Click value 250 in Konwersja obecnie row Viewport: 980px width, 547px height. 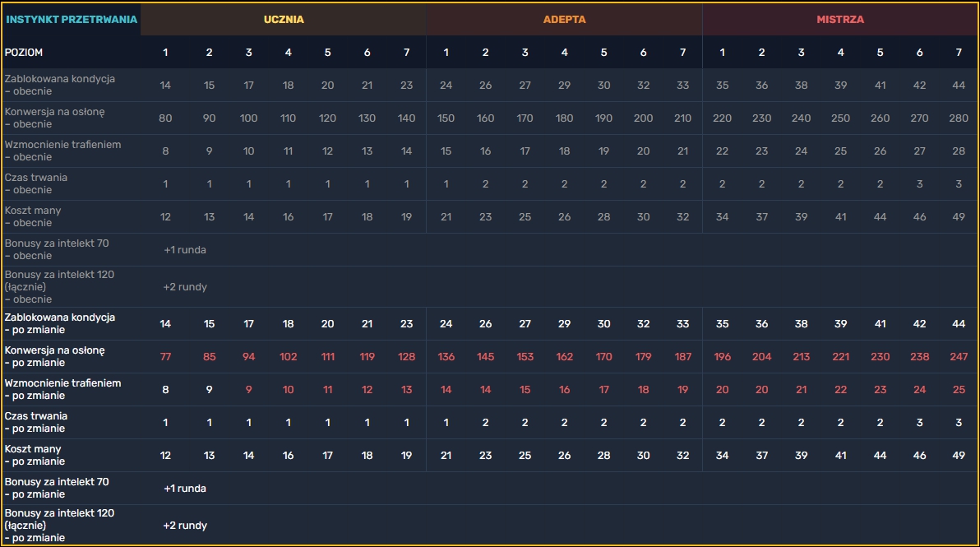click(x=840, y=118)
